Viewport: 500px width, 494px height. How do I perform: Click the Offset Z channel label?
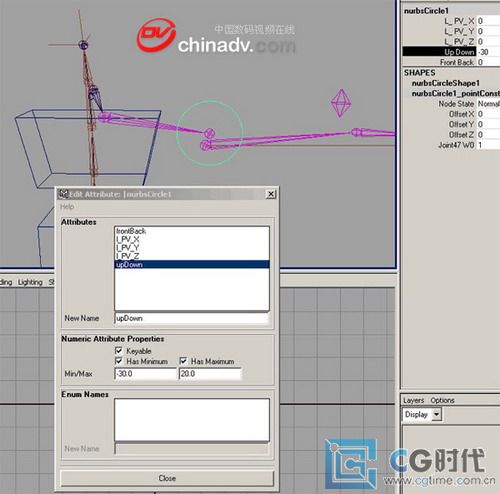(x=461, y=135)
